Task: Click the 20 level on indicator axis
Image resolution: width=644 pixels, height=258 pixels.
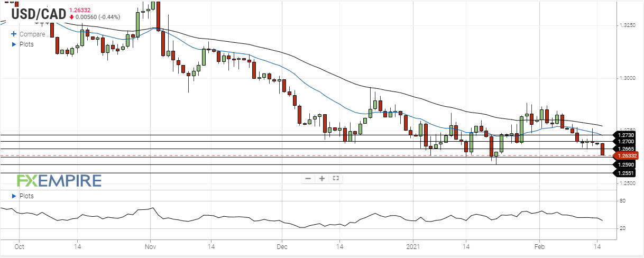Action: pyautogui.click(x=623, y=228)
